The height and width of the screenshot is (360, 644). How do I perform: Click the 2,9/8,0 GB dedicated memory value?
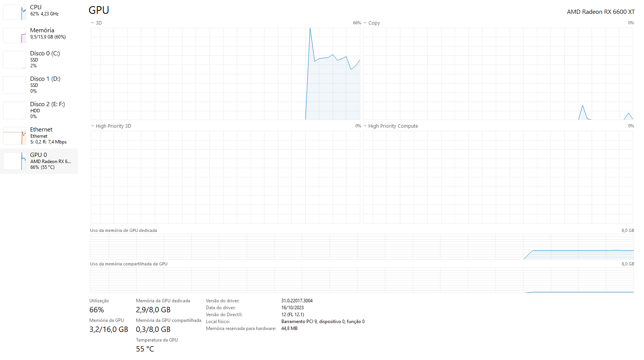153,310
